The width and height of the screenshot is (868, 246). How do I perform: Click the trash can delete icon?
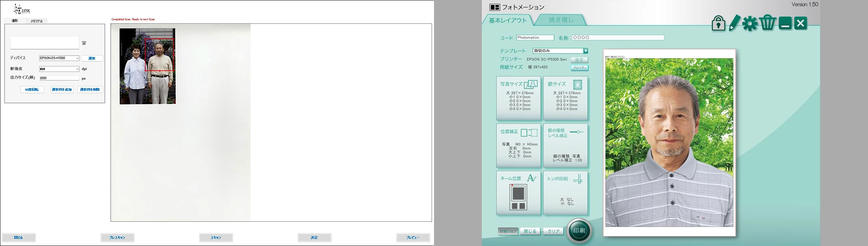pos(767,23)
